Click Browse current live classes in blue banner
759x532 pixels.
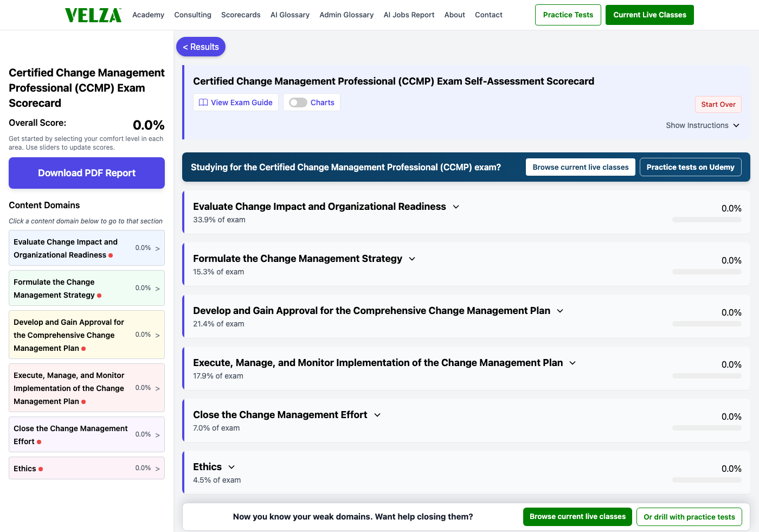click(x=581, y=167)
